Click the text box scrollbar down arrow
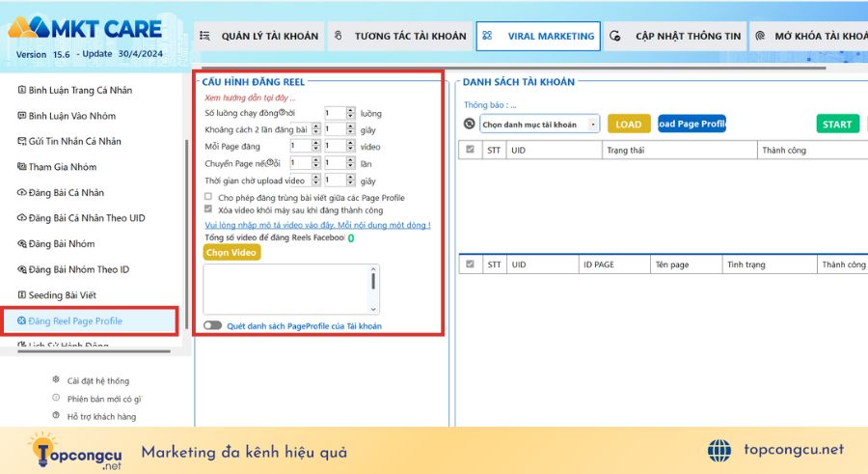This screenshot has height=474, width=868. [373, 309]
